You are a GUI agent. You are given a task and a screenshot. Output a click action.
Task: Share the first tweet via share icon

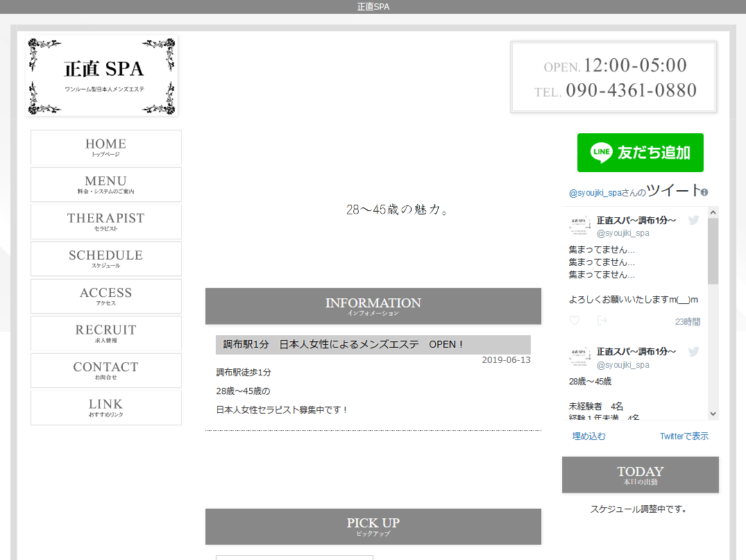(602, 321)
